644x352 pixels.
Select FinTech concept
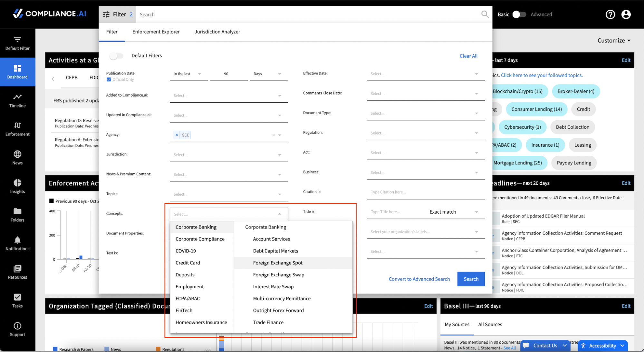(202, 310)
